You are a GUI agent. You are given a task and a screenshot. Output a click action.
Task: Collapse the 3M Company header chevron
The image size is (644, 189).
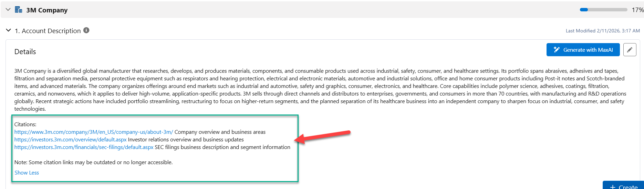(x=8, y=10)
